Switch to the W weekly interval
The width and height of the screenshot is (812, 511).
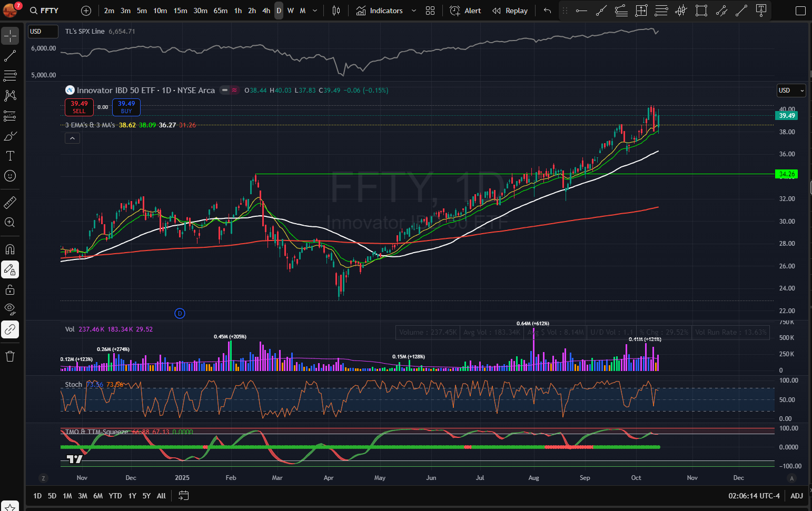point(291,11)
